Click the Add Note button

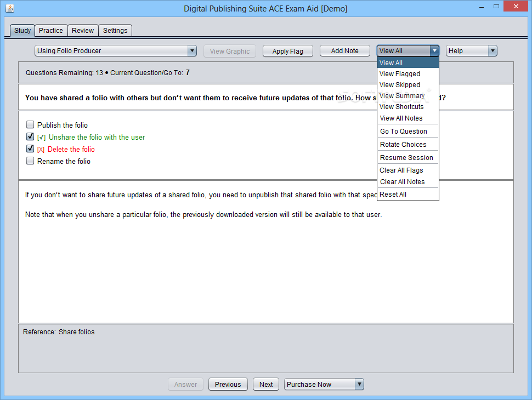point(345,51)
